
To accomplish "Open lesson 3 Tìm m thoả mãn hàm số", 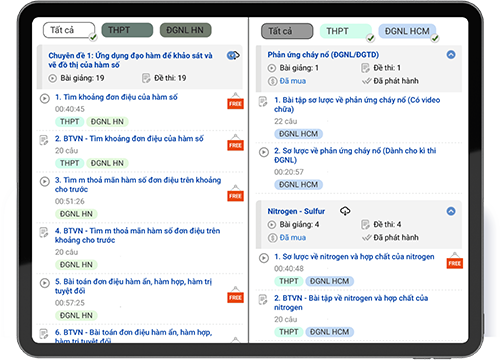I will [138, 185].
